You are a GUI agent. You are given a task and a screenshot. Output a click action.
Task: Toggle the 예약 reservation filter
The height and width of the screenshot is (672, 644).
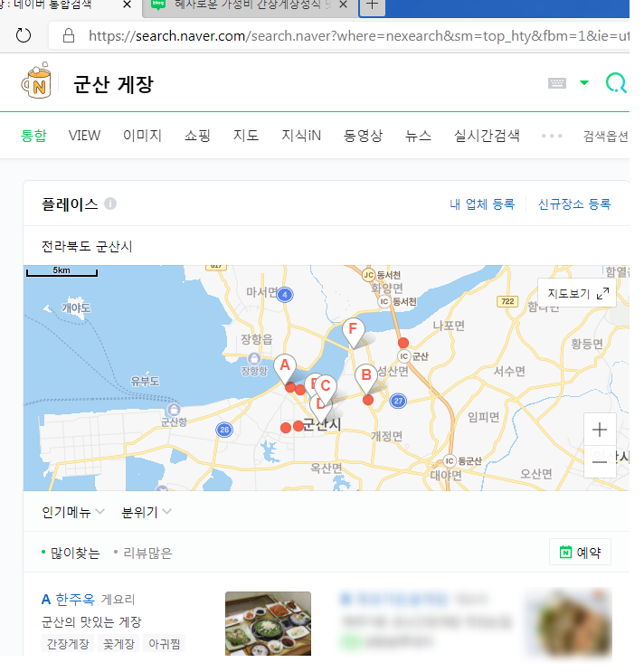pos(580,552)
